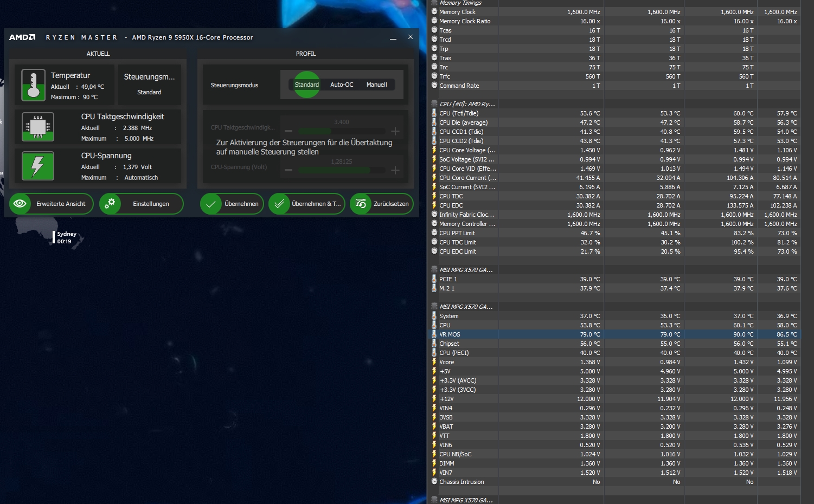Click the thermometer icon beside VR MOS

tap(434, 334)
